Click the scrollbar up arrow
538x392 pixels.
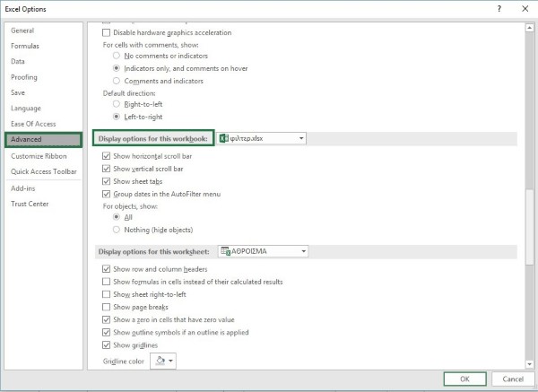coord(529,28)
